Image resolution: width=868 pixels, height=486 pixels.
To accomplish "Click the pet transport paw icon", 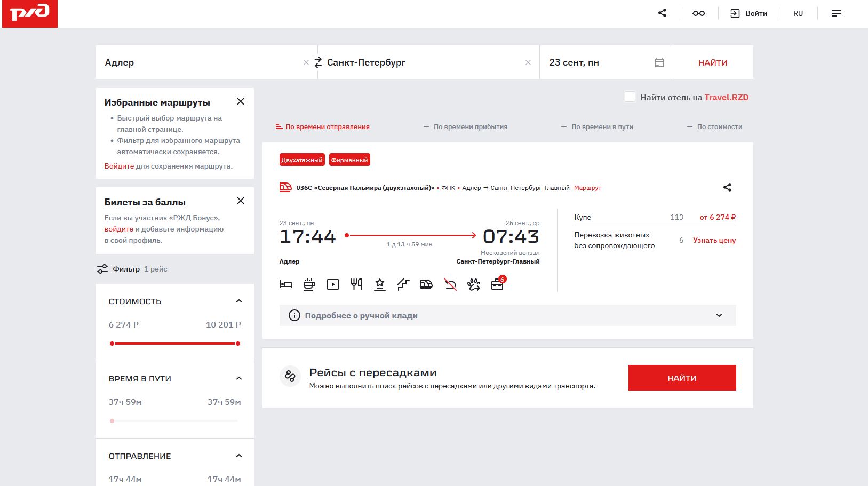I will click(x=474, y=284).
